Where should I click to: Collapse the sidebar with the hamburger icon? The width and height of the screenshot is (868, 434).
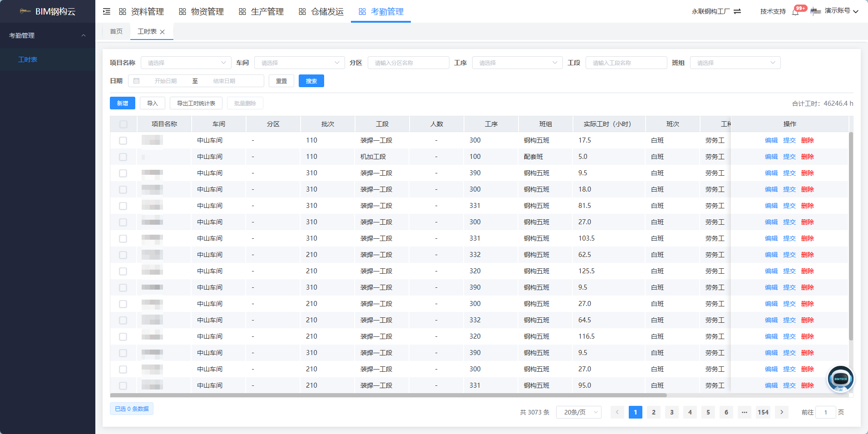click(107, 11)
